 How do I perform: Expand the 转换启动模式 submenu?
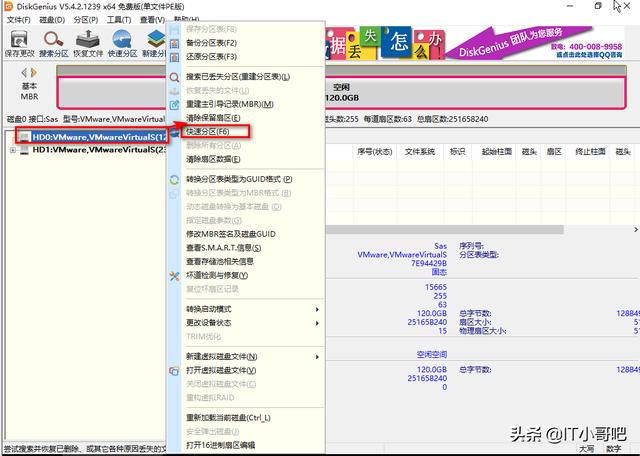click(251, 309)
